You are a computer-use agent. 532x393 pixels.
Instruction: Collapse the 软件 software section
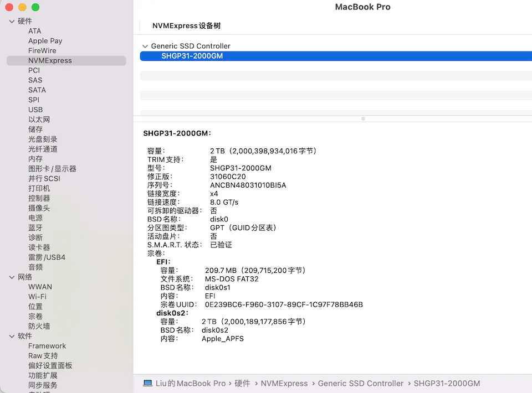pos(12,336)
